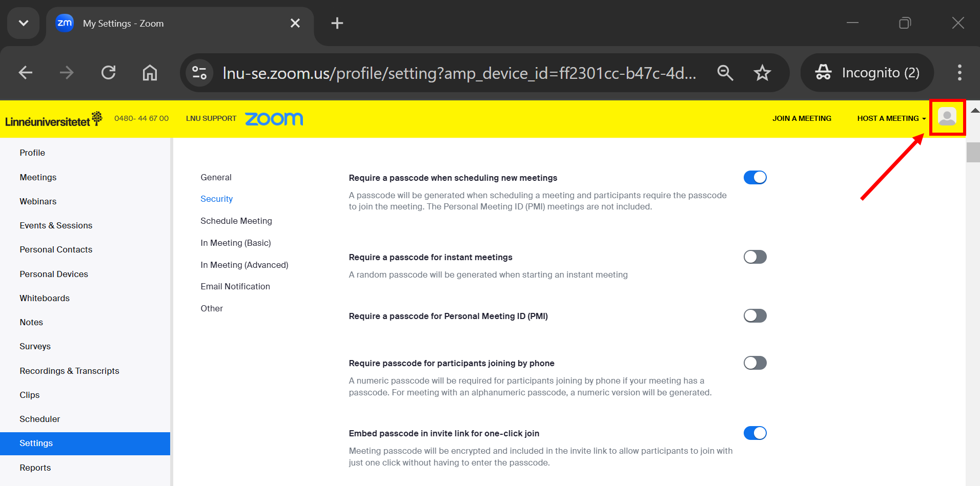Open Clips in the sidebar

coord(29,395)
